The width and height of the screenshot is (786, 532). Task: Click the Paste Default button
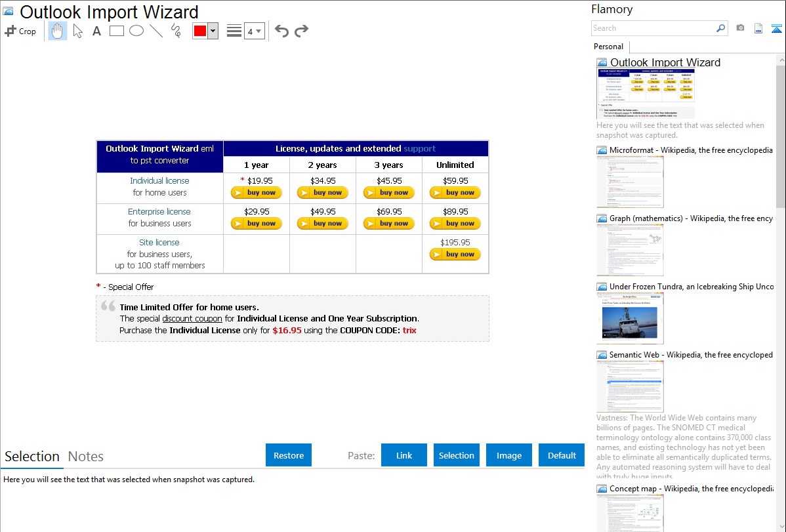(562, 455)
